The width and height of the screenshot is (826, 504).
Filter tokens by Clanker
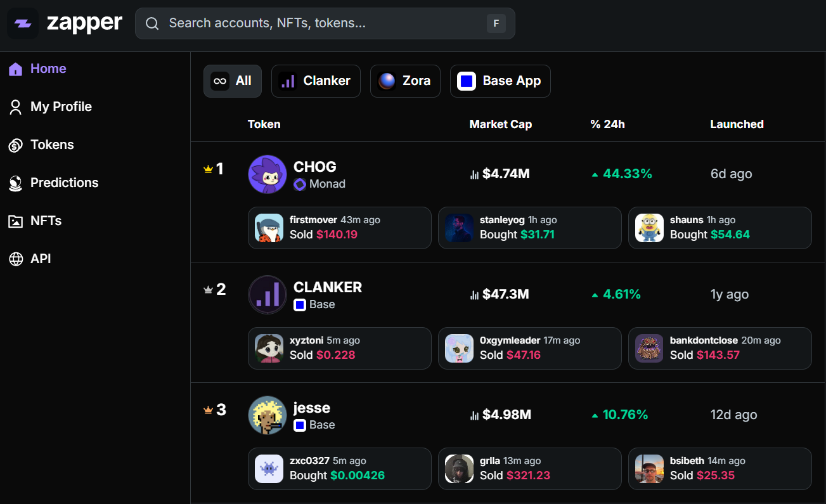pos(316,81)
